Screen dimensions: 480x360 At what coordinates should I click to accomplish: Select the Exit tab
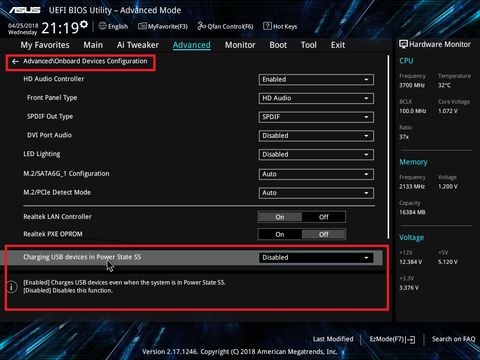(x=338, y=45)
